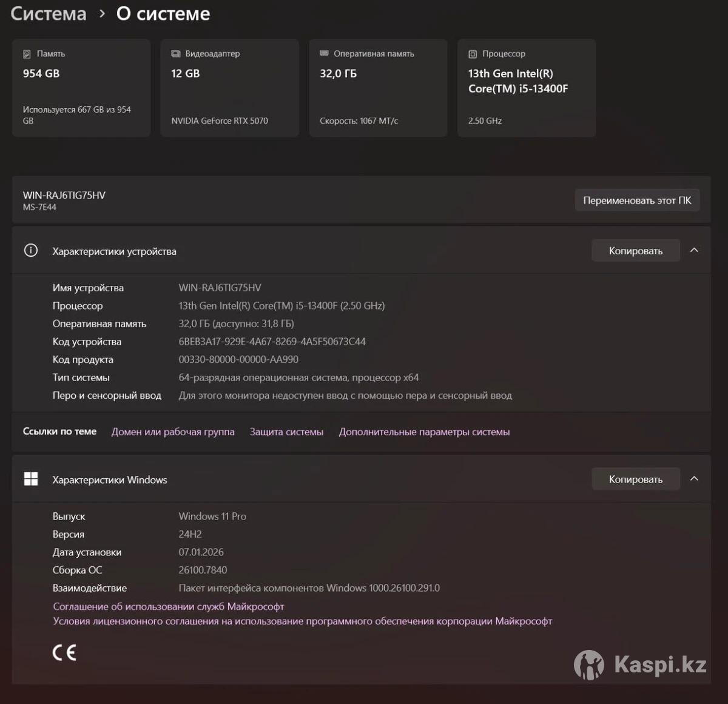Open Microsoft software license terms link

click(302, 621)
